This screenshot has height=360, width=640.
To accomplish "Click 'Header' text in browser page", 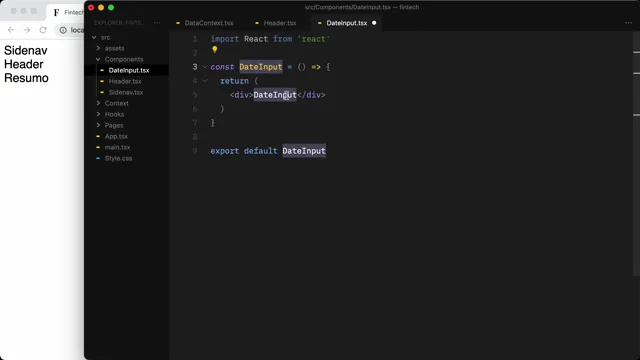I will (24, 64).
